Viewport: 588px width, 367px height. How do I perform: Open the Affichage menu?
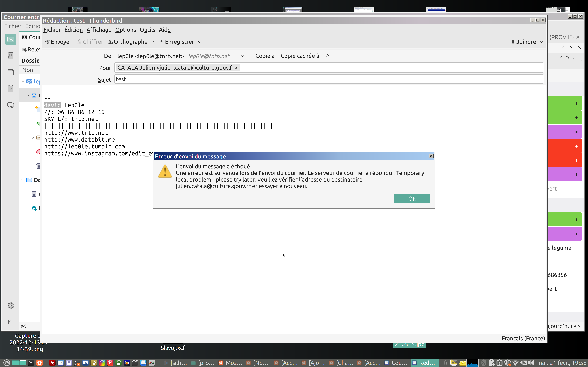(99, 30)
